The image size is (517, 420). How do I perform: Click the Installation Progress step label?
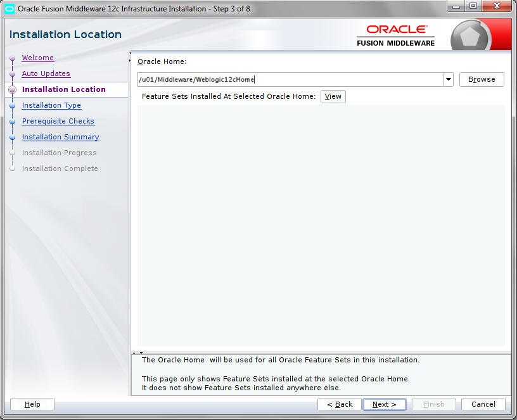tap(60, 153)
